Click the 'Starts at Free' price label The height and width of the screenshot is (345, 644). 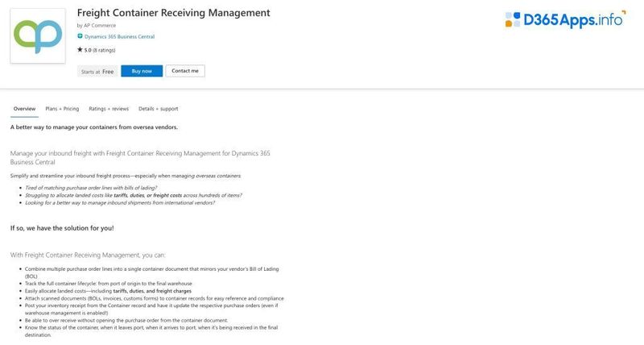97,72
